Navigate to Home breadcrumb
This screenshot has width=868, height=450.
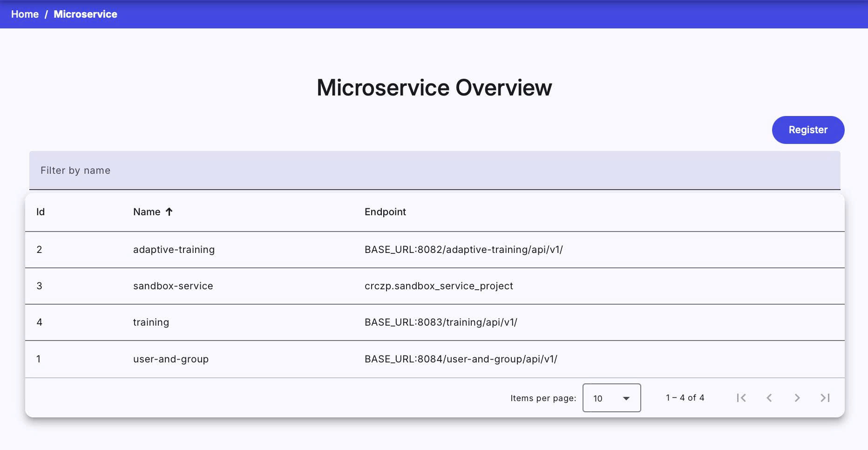(x=25, y=14)
